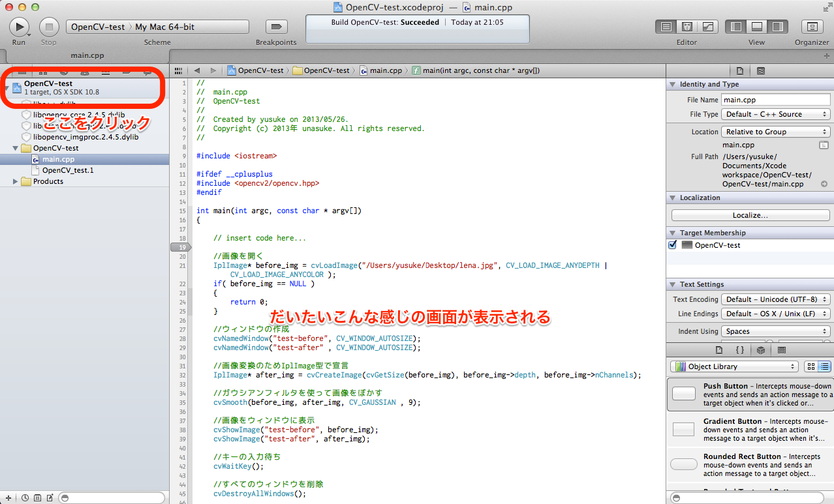Click the Localize... button
This screenshot has width=834, height=504.
[x=750, y=215]
